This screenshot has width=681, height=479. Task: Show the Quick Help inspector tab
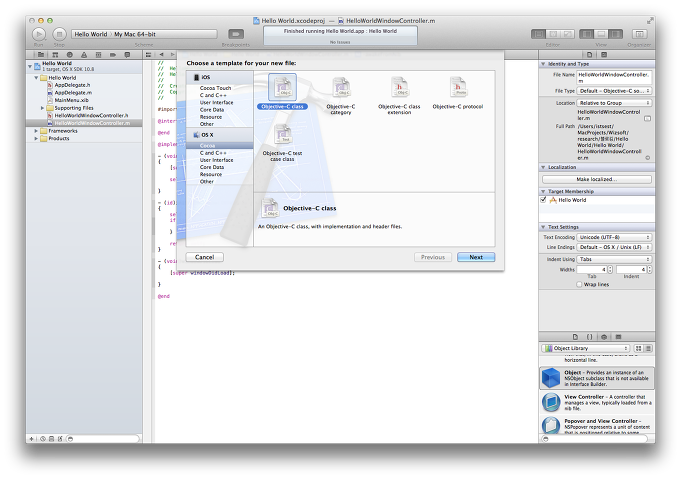pos(604,55)
